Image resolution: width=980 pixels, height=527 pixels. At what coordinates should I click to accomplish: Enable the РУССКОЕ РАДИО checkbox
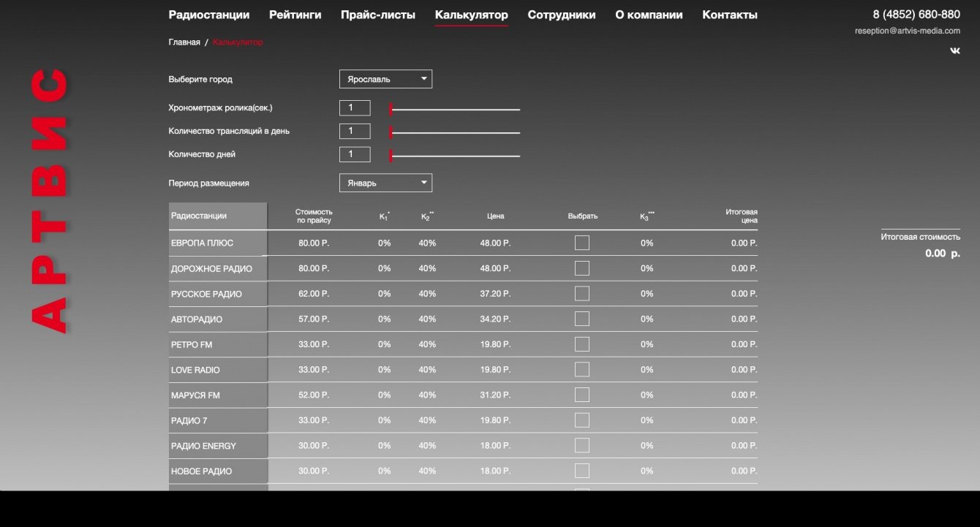click(582, 294)
